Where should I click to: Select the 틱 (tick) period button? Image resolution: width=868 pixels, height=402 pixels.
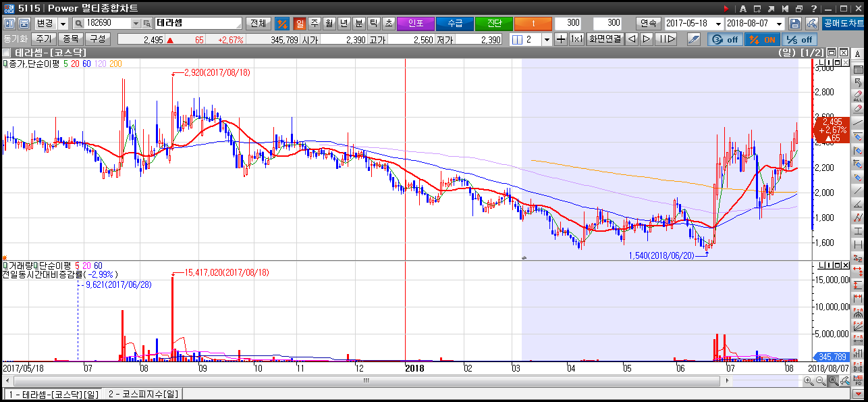click(x=374, y=23)
